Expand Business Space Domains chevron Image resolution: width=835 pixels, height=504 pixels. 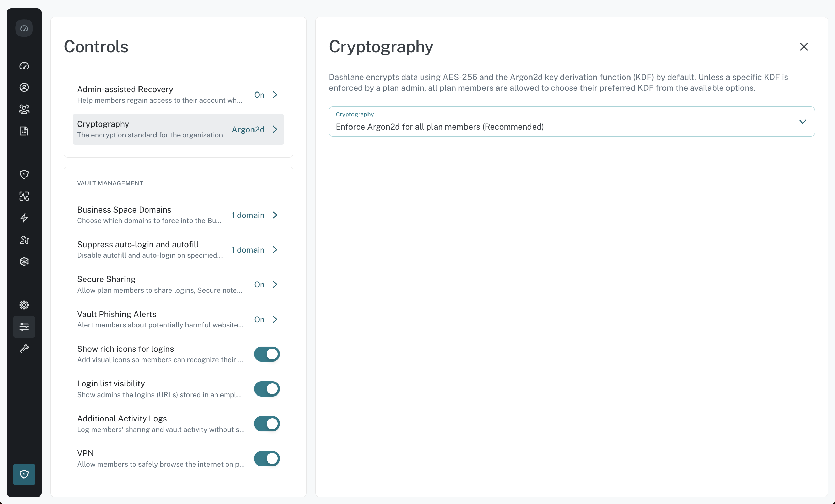click(x=275, y=215)
